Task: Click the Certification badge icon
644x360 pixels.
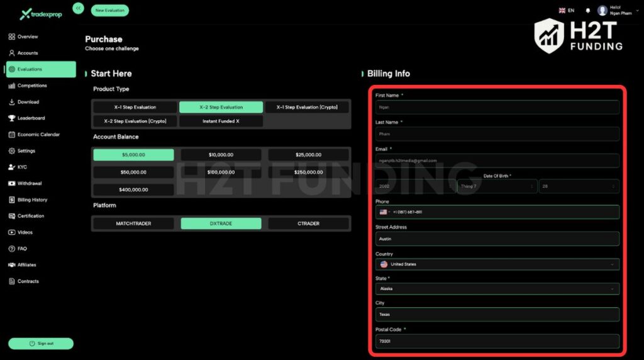Action: pos(11,216)
